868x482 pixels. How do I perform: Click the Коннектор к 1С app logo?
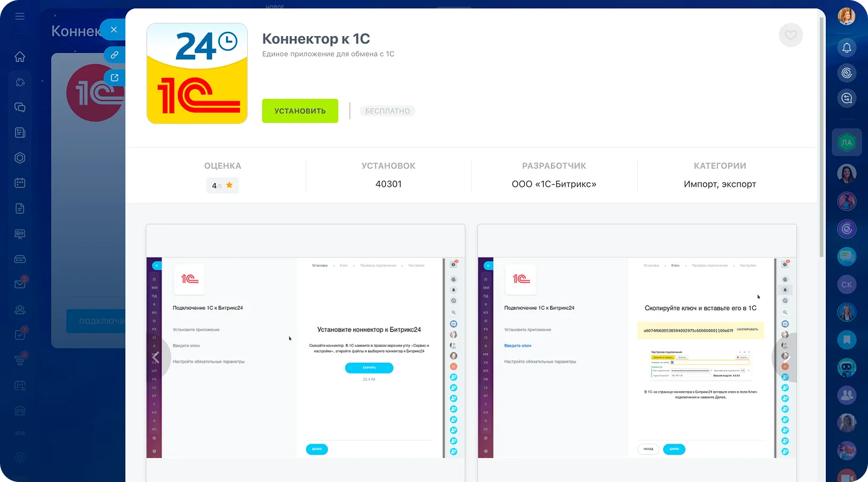(x=197, y=74)
